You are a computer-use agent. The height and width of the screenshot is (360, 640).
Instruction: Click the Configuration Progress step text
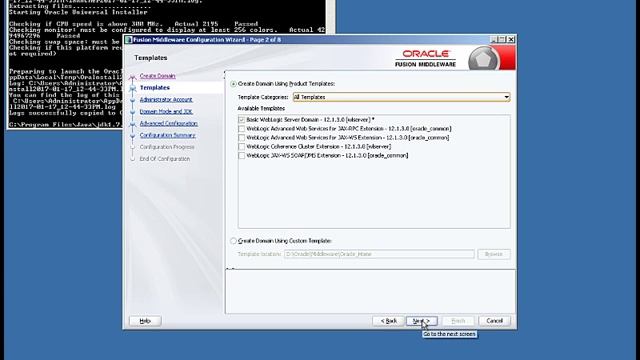(x=167, y=147)
